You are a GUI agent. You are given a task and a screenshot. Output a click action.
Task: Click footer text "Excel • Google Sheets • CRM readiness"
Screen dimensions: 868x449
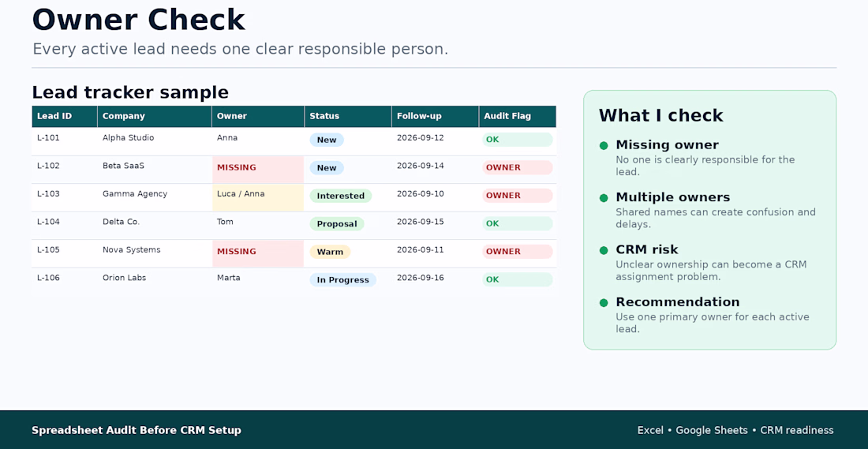coord(735,431)
